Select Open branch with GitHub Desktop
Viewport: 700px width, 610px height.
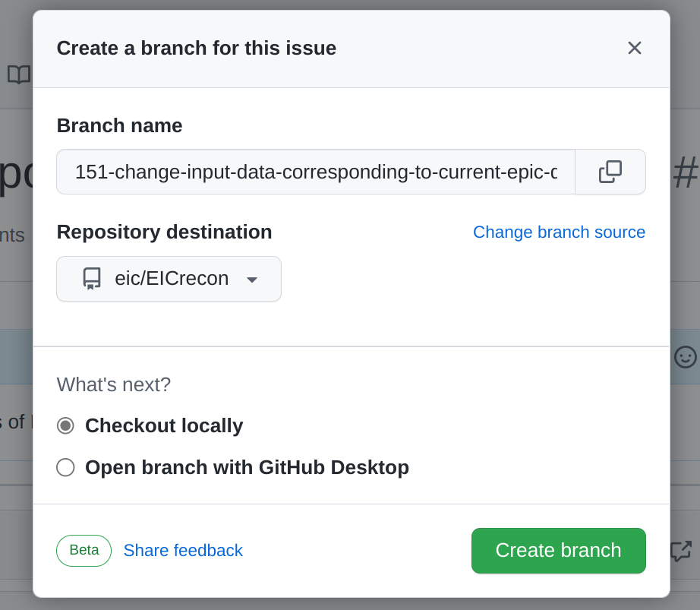pos(65,467)
